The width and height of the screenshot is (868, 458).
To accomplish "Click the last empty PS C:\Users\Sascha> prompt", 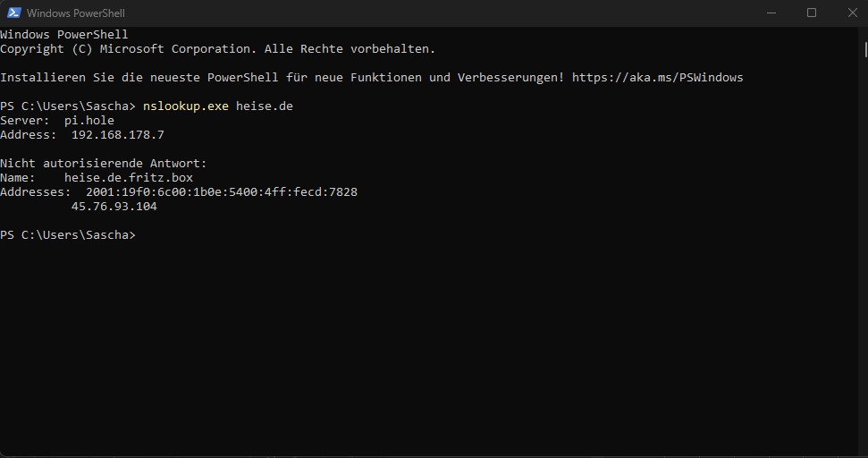I will point(68,235).
